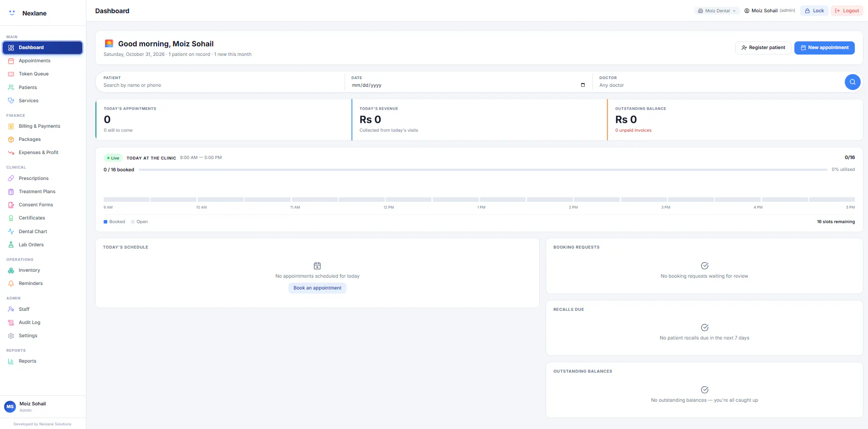Click the blue search magnifier button
868x429 pixels.
coord(853,82)
